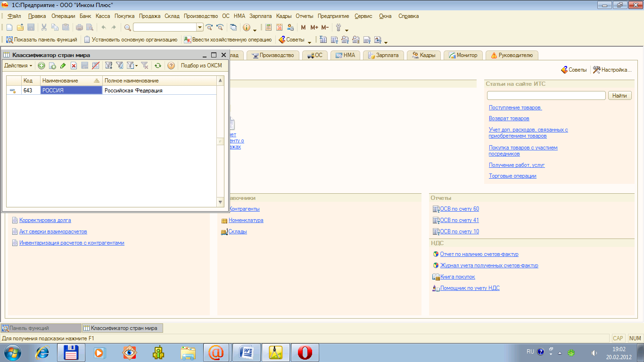Click the Disable filter funnel icon
This screenshot has width=644, height=362.
click(145, 66)
